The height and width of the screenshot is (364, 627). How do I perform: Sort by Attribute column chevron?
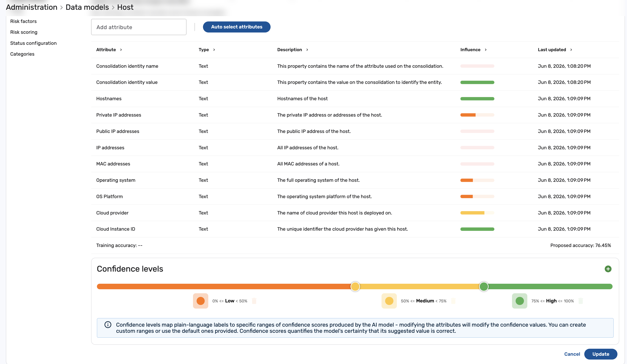pos(121,50)
